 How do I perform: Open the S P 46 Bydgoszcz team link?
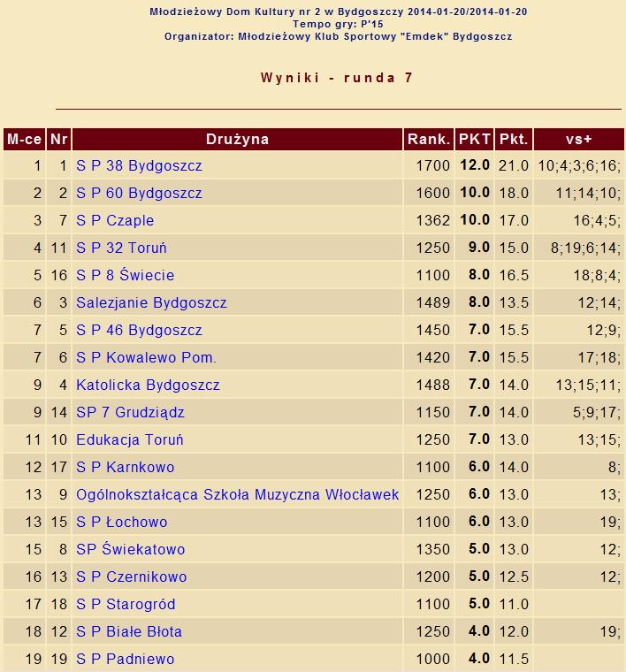(x=139, y=330)
